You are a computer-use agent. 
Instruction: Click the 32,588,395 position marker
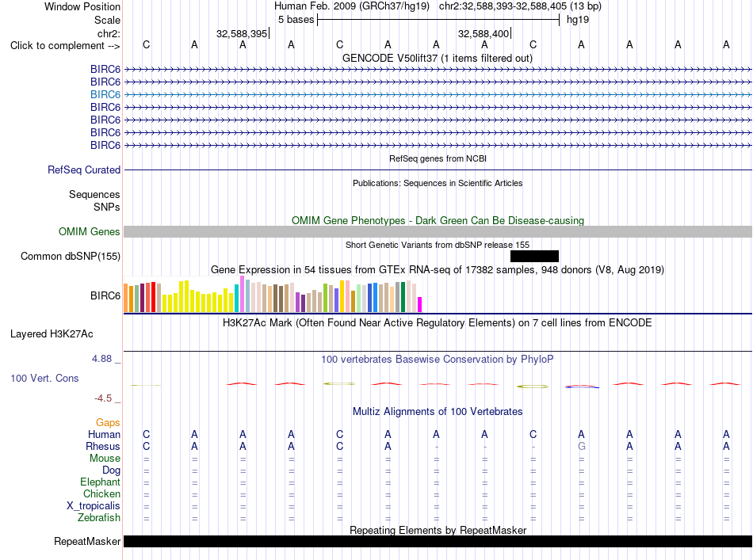click(242, 33)
